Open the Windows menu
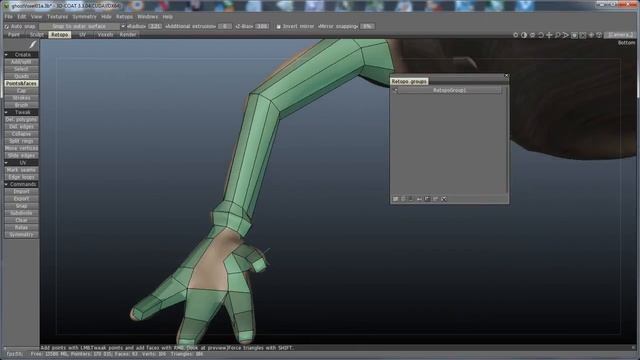Viewport: 640px width, 360px height. (x=147, y=17)
